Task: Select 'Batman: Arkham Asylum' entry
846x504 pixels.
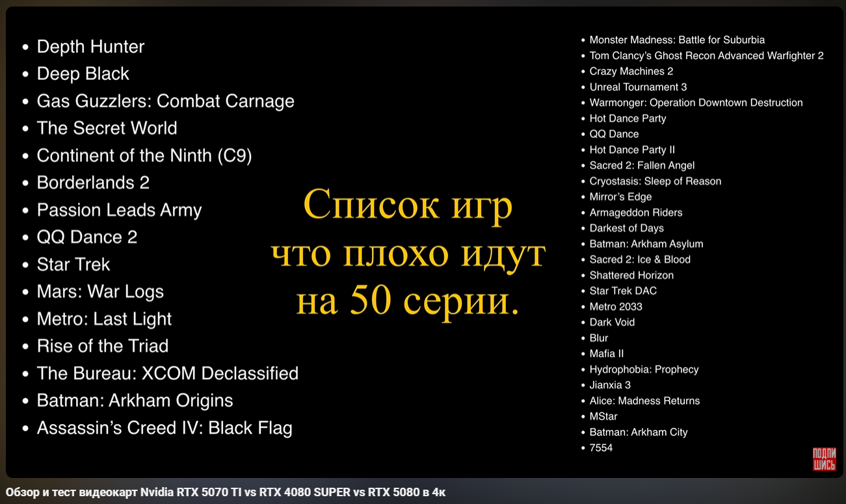Action: coord(646,244)
